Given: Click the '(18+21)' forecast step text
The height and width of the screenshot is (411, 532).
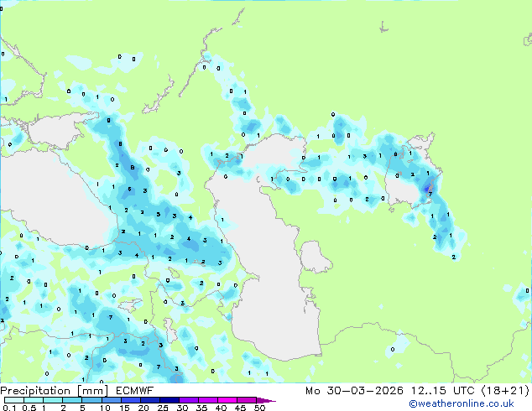Looking at the screenshot, I should tap(505, 391).
